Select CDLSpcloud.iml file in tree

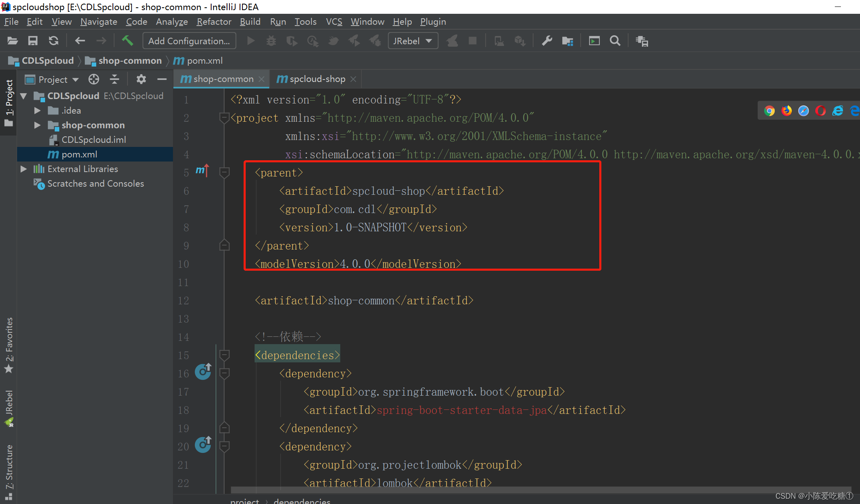[x=94, y=140]
